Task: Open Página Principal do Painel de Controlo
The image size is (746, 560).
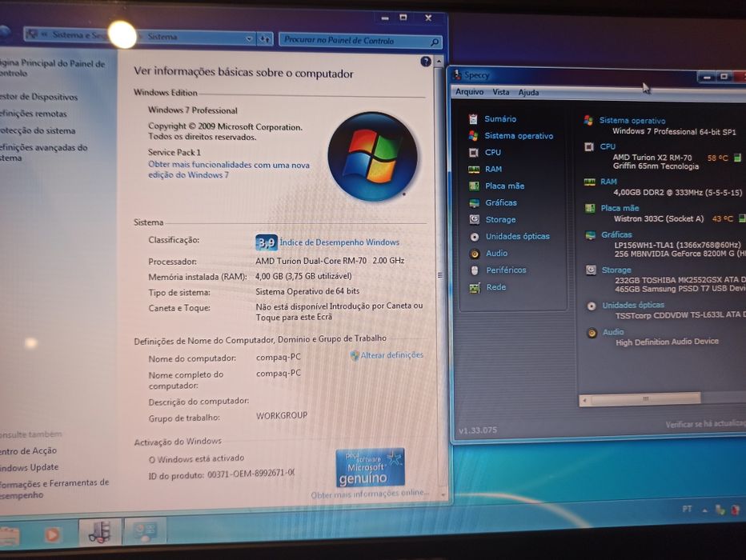Action: [x=52, y=68]
